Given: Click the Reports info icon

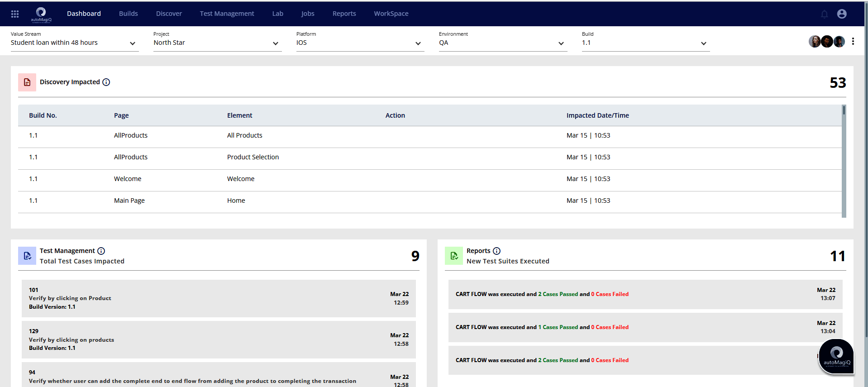Looking at the screenshot, I should tap(496, 251).
